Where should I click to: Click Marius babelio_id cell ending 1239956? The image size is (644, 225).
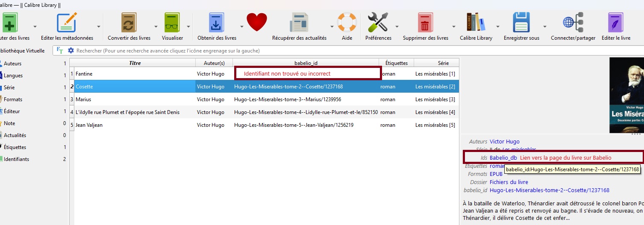tap(306, 99)
